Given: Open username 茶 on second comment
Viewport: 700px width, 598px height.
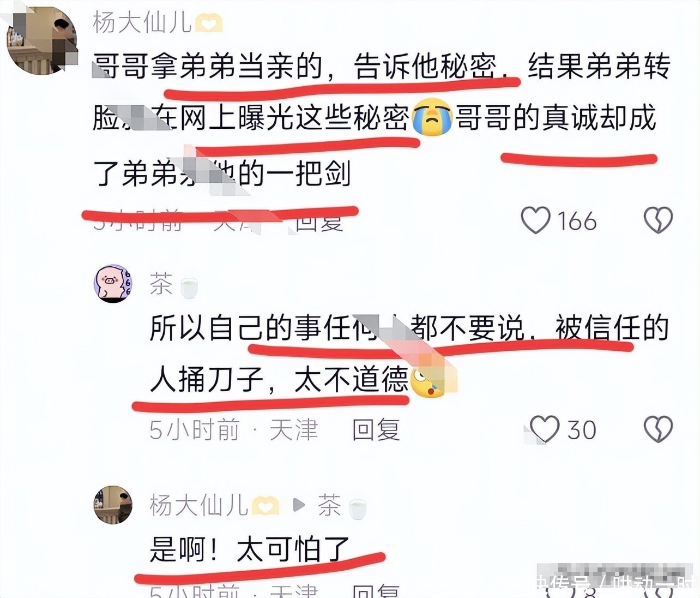Looking at the screenshot, I should [161, 284].
